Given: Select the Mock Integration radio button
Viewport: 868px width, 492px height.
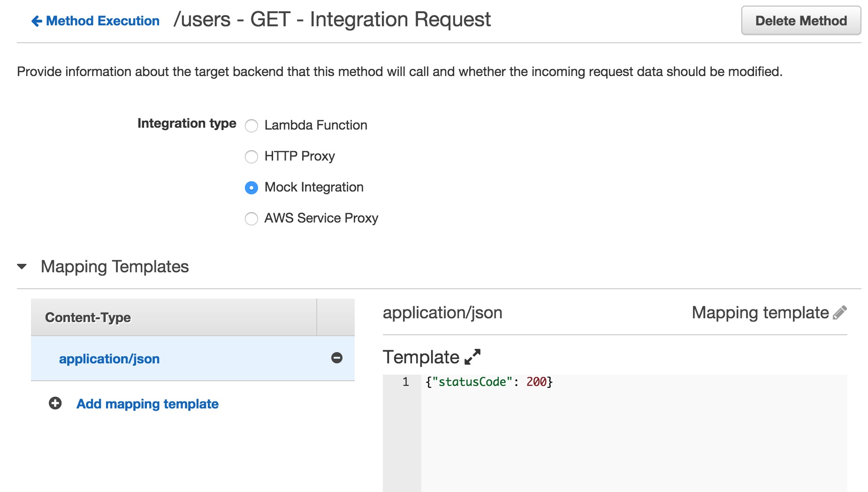Looking at the screenshot, I should point(251,187).
